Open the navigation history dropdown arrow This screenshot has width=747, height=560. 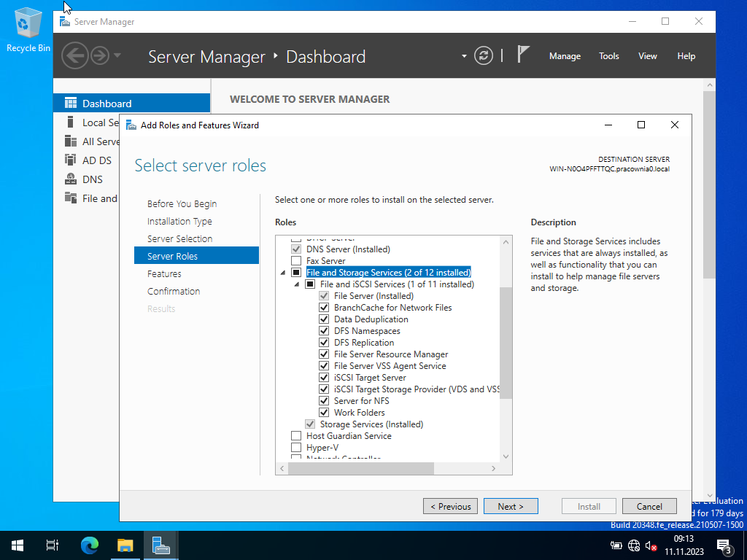click(x=117, y=56)
